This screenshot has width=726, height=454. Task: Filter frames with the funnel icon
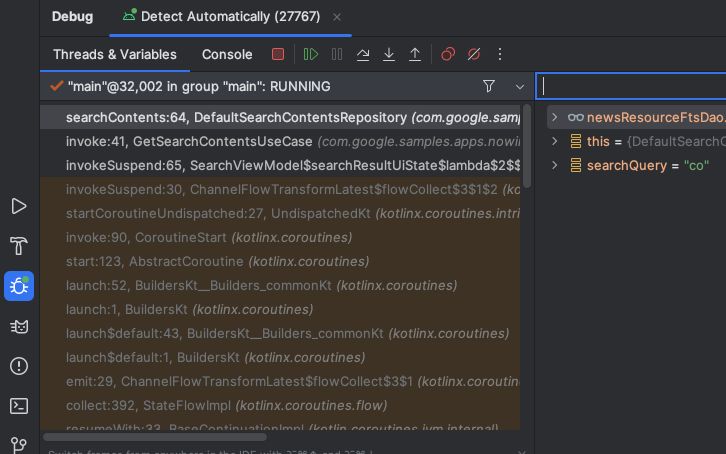(x=488, y=86)
